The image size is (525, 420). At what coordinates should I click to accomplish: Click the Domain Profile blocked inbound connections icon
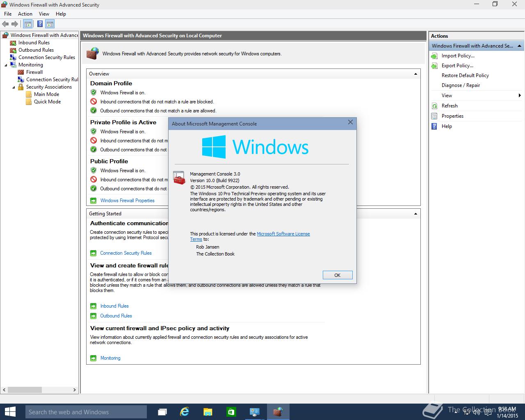[94, 101]
